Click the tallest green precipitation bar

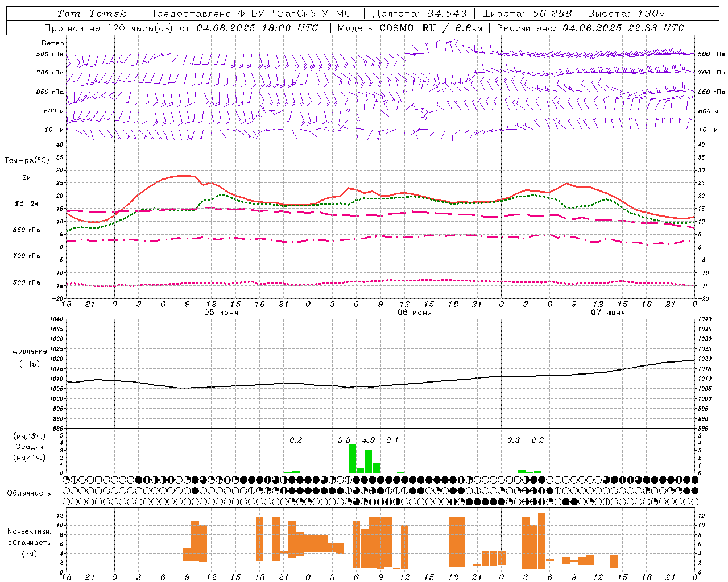point(352,458)
